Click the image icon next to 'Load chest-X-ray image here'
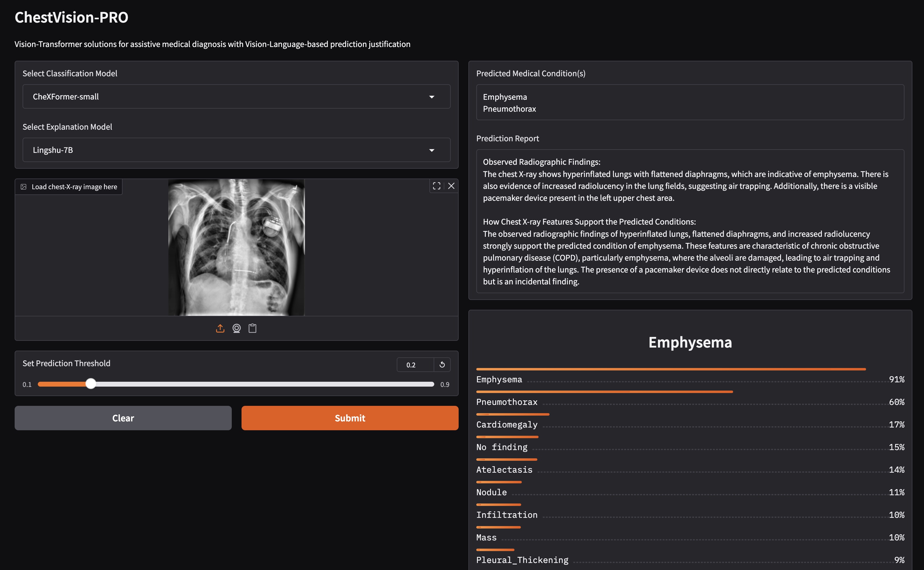924x570 pixels. (24, 186)
